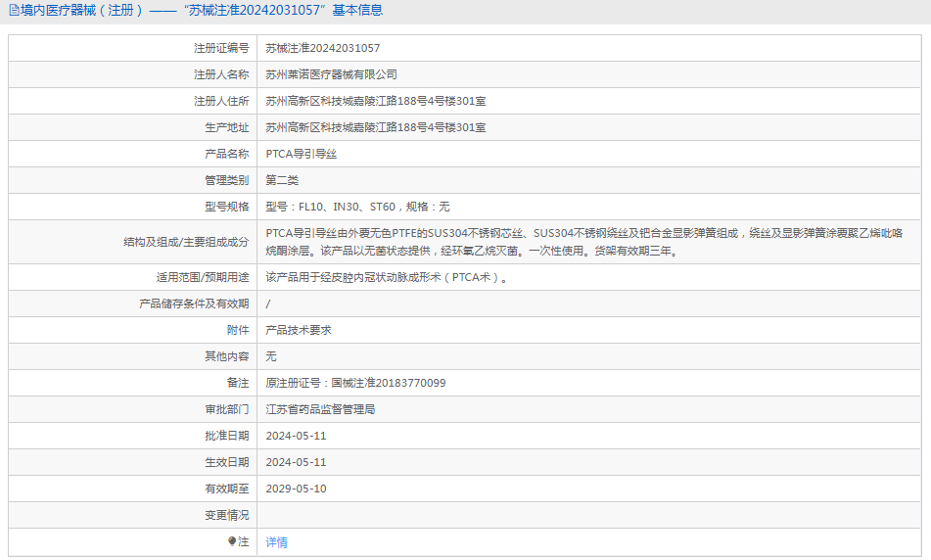Click the expiry date 2029-05-10
Screen dimensions: 931x560
(296, 489)
